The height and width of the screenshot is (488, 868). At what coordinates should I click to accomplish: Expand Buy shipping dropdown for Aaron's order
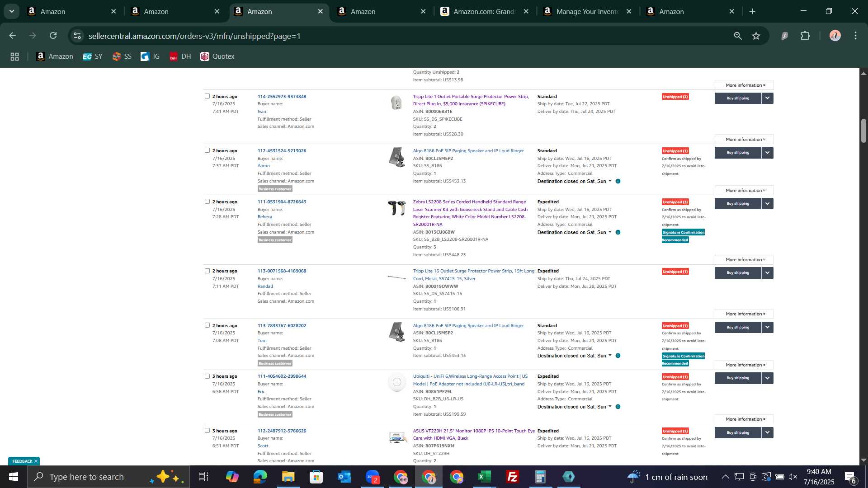coord(767,152)
